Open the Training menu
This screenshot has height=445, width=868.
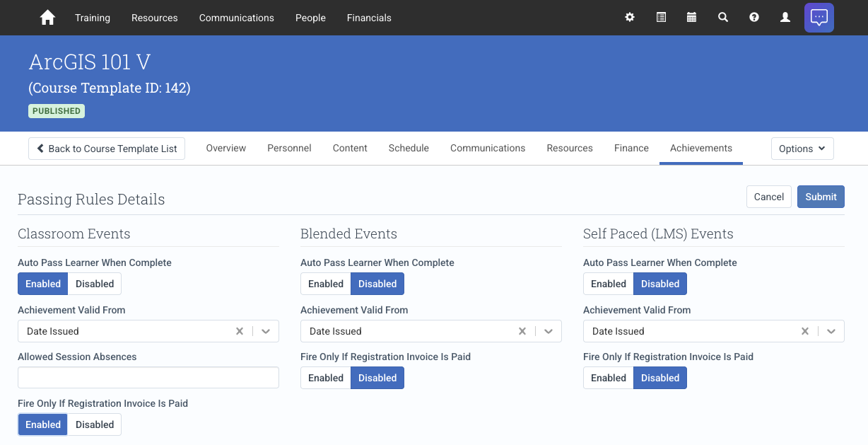click(93, 18)
